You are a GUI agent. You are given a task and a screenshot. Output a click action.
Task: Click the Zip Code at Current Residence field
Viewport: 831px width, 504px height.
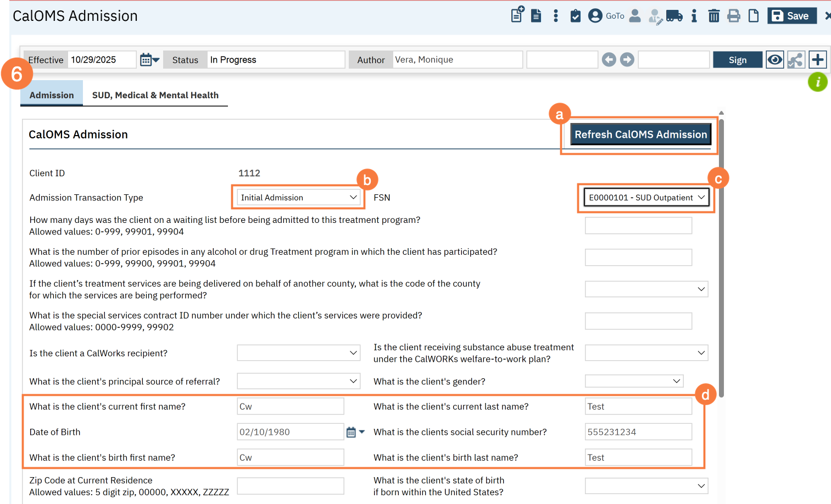(290, 486)
